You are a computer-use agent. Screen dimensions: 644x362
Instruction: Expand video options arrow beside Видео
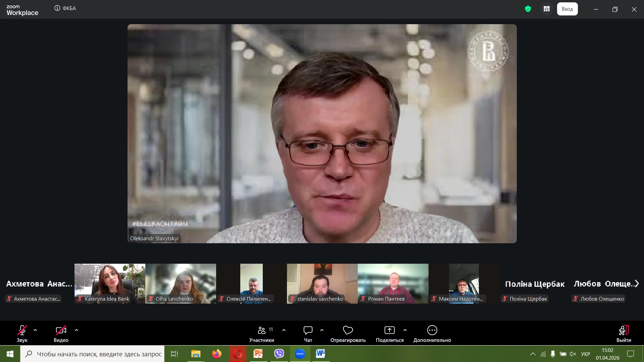77,330
